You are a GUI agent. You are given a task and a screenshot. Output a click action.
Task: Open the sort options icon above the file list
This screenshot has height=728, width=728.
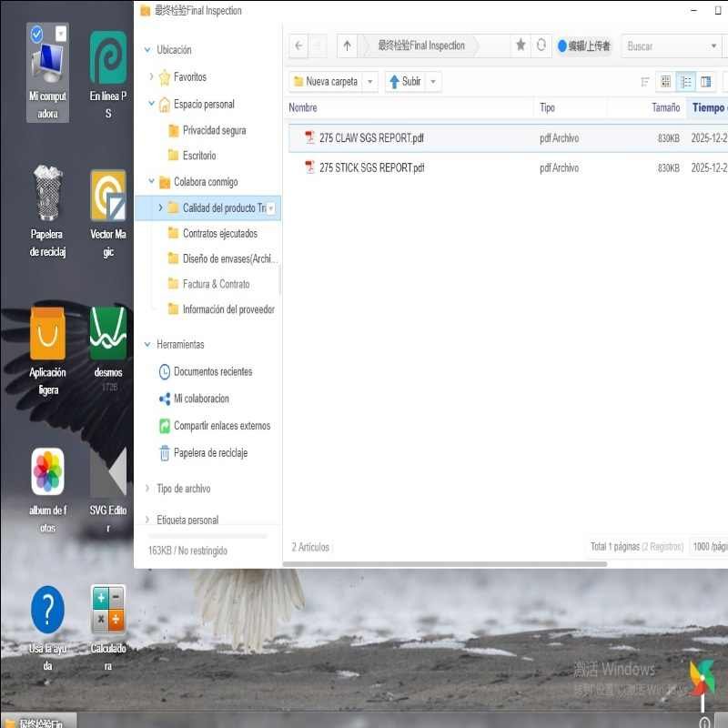click(643, 81)
